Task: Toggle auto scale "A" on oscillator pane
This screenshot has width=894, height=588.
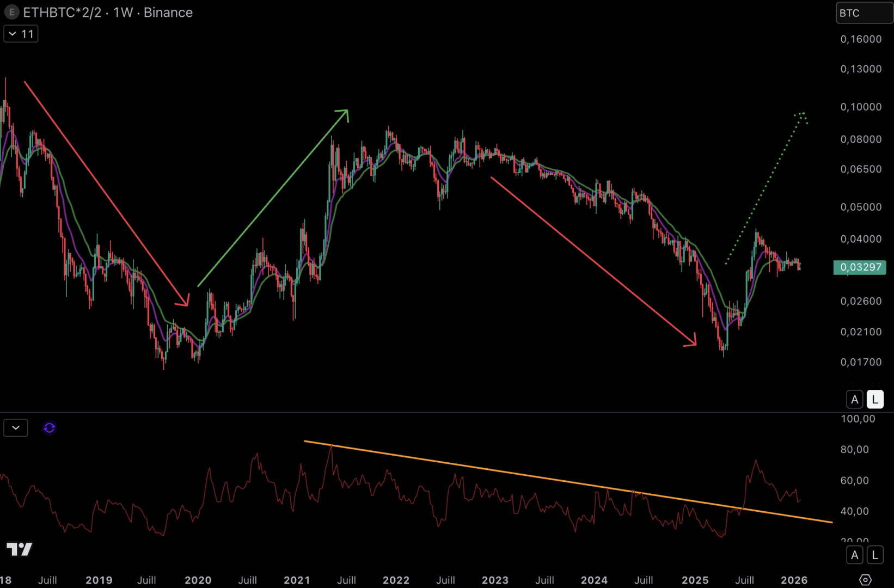Action: (854, 555)
